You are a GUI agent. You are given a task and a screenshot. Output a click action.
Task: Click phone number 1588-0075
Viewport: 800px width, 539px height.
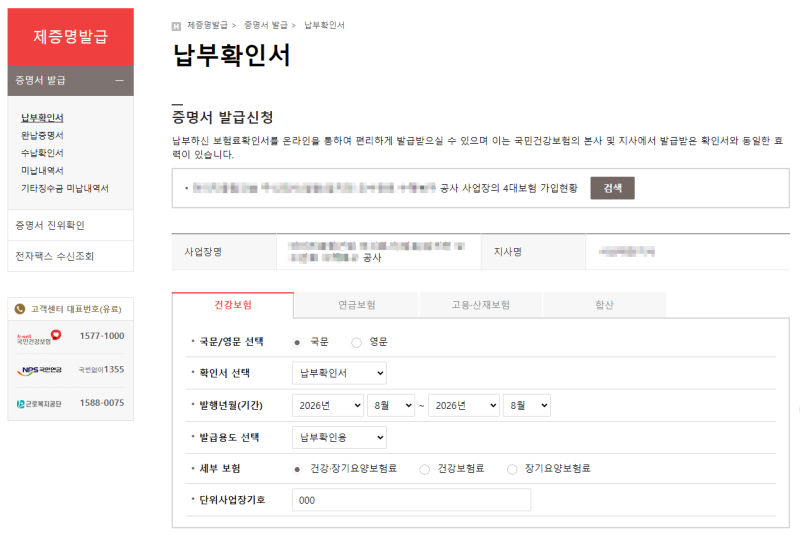[102, 403]
